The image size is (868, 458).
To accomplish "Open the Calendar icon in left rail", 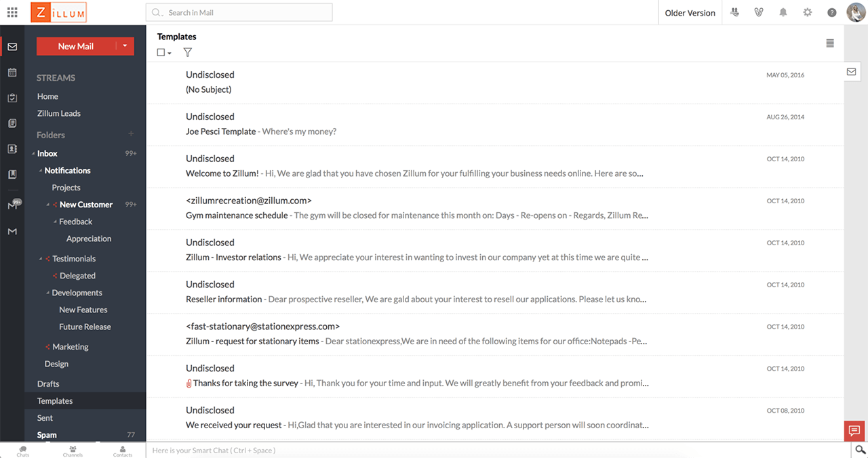I will [12, 72].
